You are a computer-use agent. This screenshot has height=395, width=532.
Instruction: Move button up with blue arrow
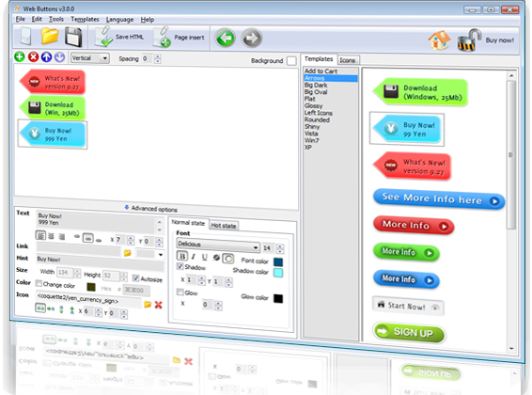click(46, 57)
